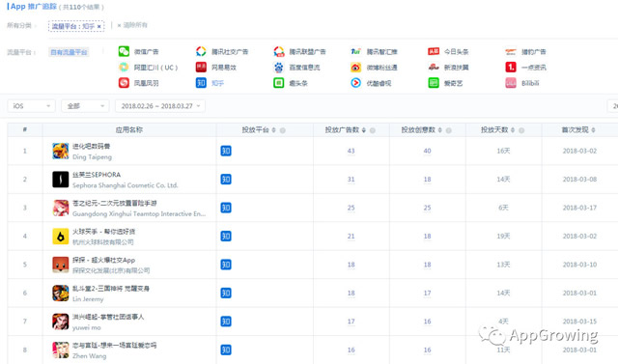Viewport: 618px width, 364px height.
Task: Sort table by 投放广告数 column arrows
Action: point(364,130)
